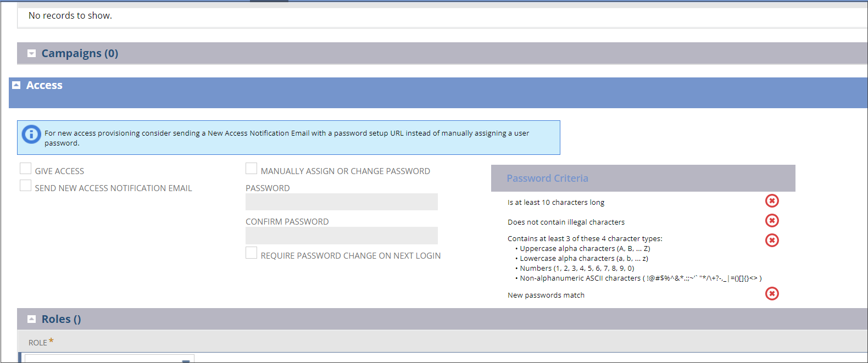Check the Give Access checkbox
This screenshot has height=363, width=868.
(x=25, y=169)
